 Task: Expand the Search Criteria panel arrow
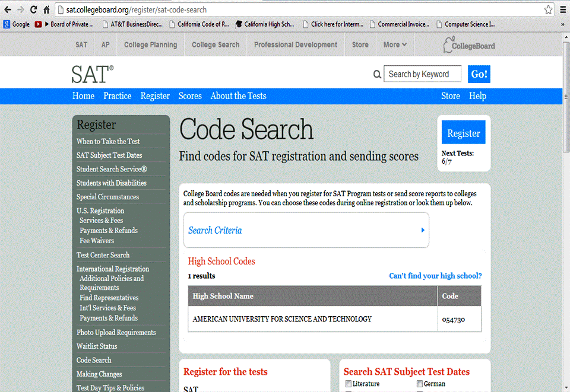[x=423, y=230]
